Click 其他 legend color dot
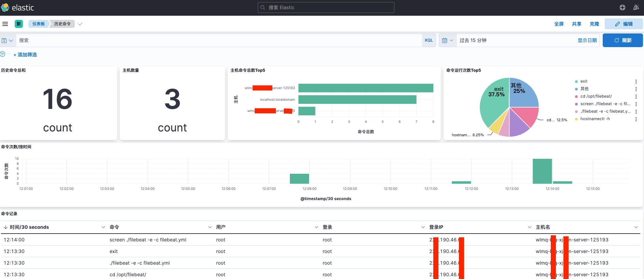 (576, 89)
